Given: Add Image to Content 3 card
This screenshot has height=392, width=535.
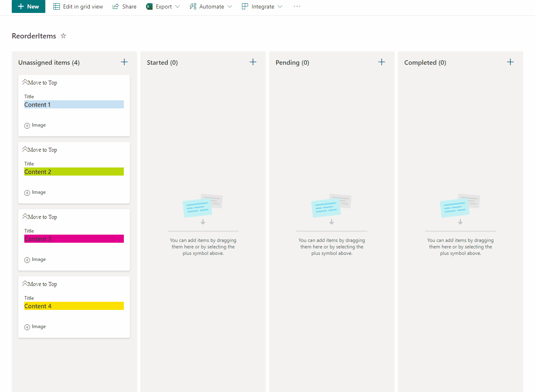Looking at the screenshot, I should 35,260.
